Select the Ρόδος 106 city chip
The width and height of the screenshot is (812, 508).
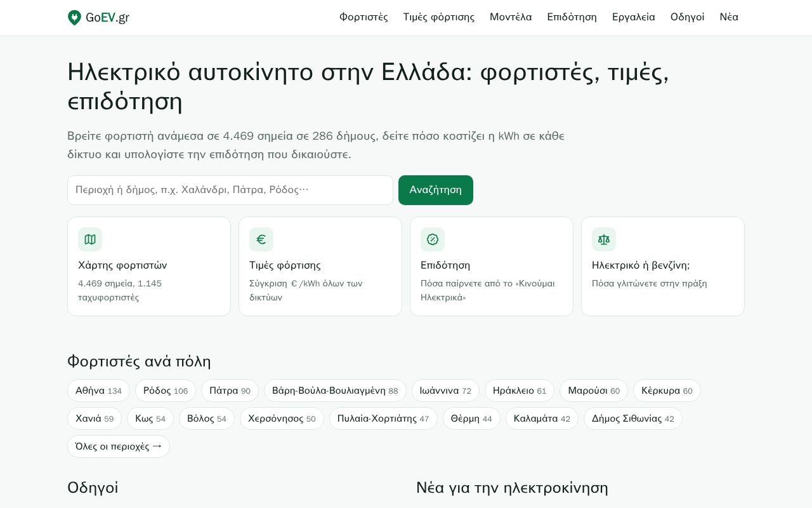tap(166, 391)
